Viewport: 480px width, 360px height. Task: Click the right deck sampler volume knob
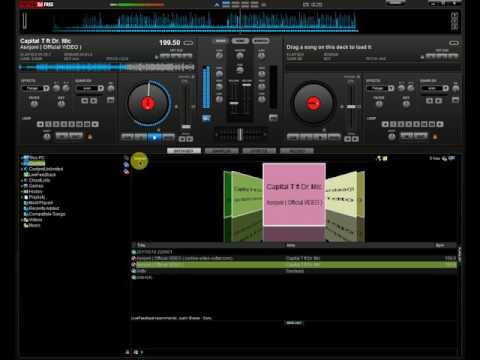[x=456, y=88]
